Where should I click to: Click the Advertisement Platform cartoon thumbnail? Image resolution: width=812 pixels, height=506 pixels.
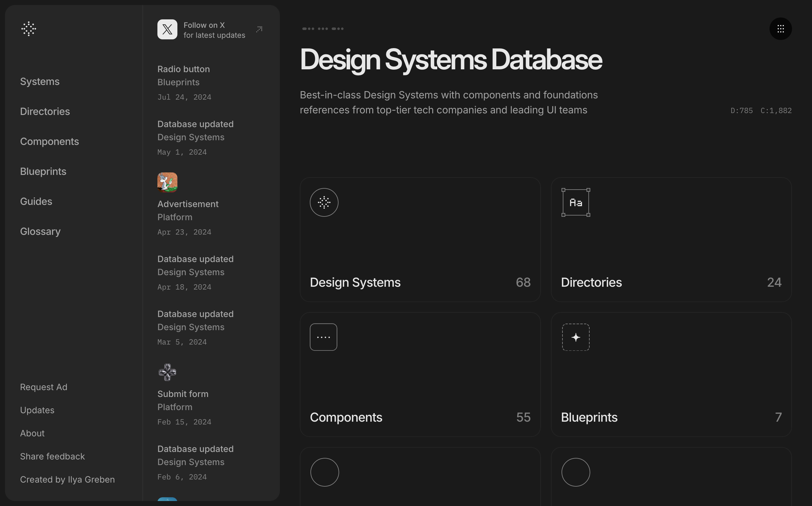point(167,182)
